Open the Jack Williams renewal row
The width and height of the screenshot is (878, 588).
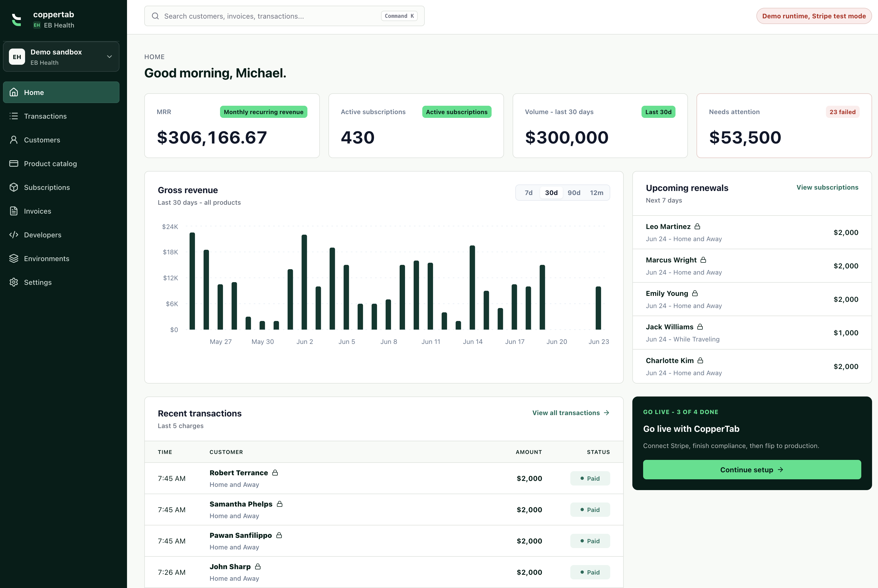tap(752, 333)
